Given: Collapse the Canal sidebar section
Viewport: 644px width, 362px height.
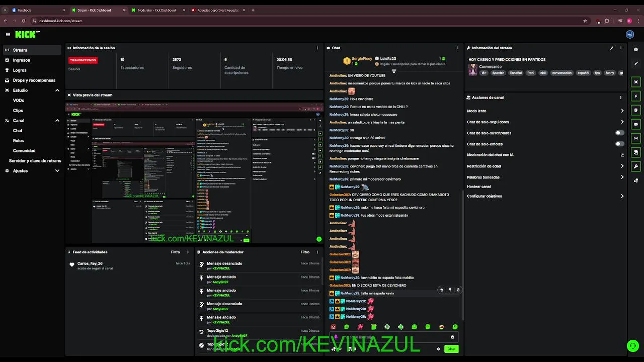Looking at the screenshot, I should tap(57, 121).
